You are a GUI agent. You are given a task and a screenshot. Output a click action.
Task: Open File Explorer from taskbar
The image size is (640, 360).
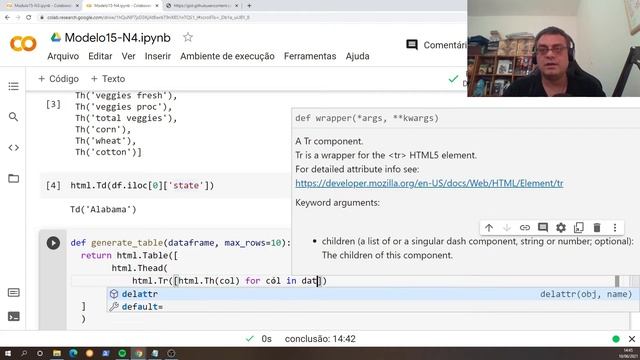(x=57, y=353)
